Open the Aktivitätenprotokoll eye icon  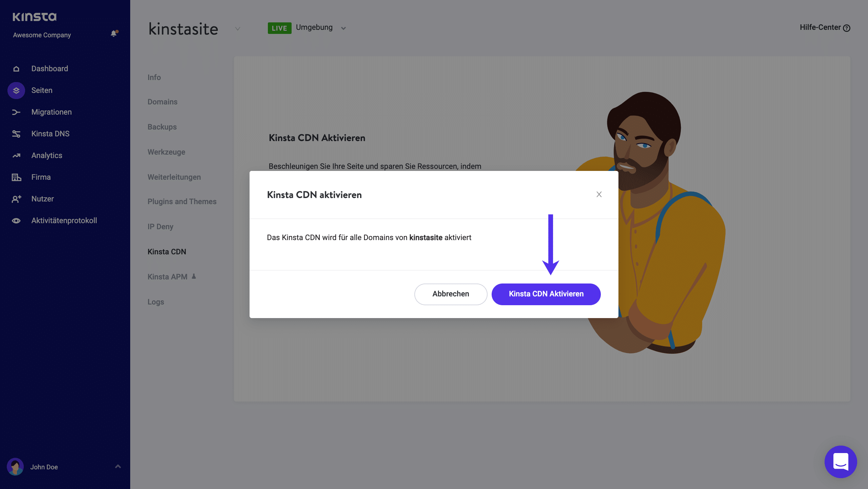point(16,220)
